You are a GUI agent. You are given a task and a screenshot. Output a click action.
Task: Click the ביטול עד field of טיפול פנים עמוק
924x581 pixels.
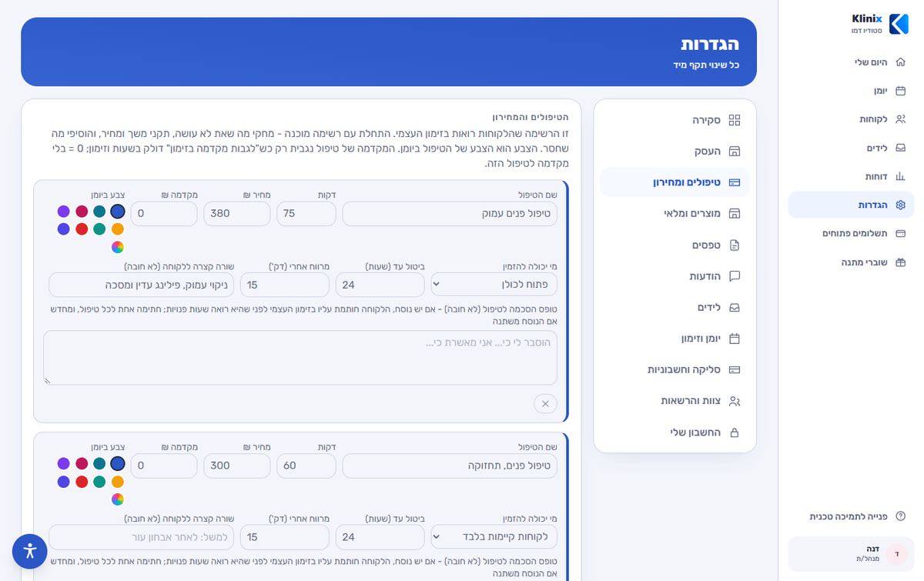tap(380, 285)
